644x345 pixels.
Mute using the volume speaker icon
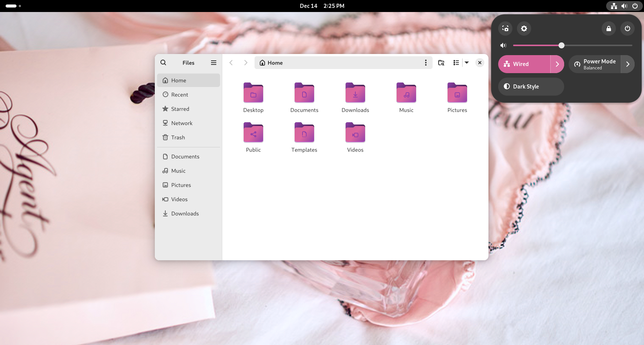503,45
